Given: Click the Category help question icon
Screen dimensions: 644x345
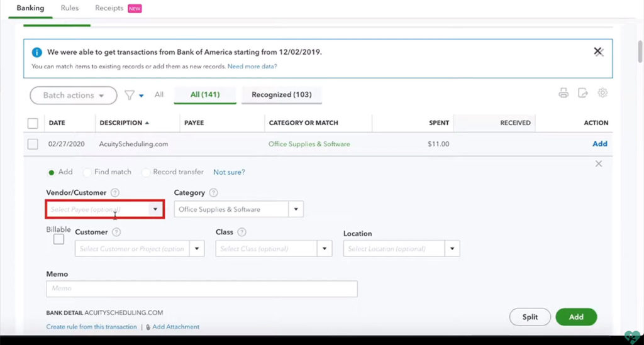Looking at the screenshot, I should (x=214, y=193).
